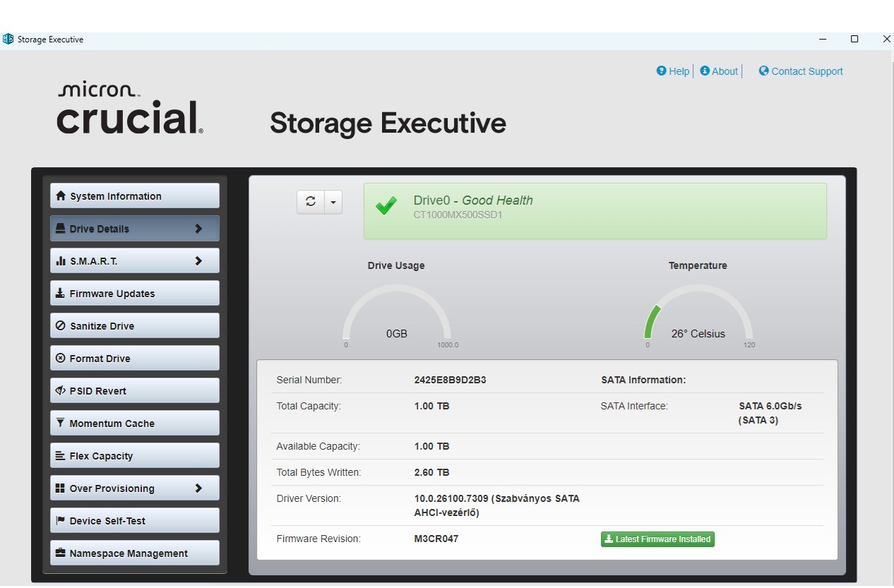
Task: Open the S.M.A.R.T. section
Action: pyautogui.click(x=135, y=261)
